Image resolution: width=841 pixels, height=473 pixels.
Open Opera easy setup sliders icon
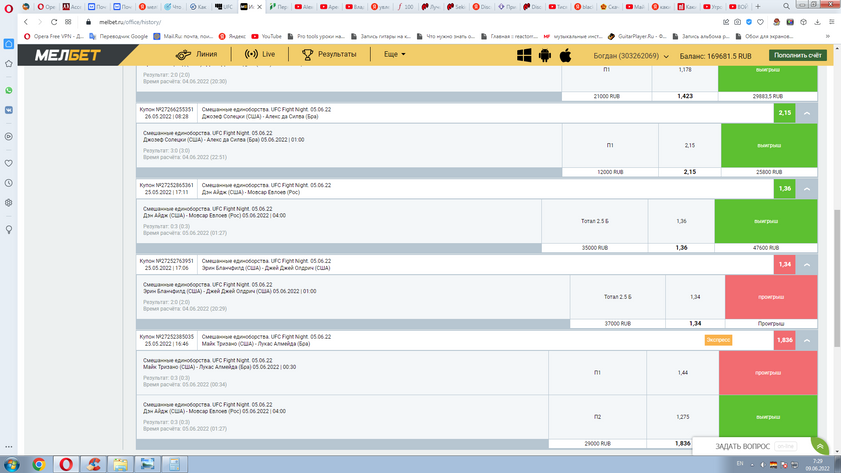(831, 22)
